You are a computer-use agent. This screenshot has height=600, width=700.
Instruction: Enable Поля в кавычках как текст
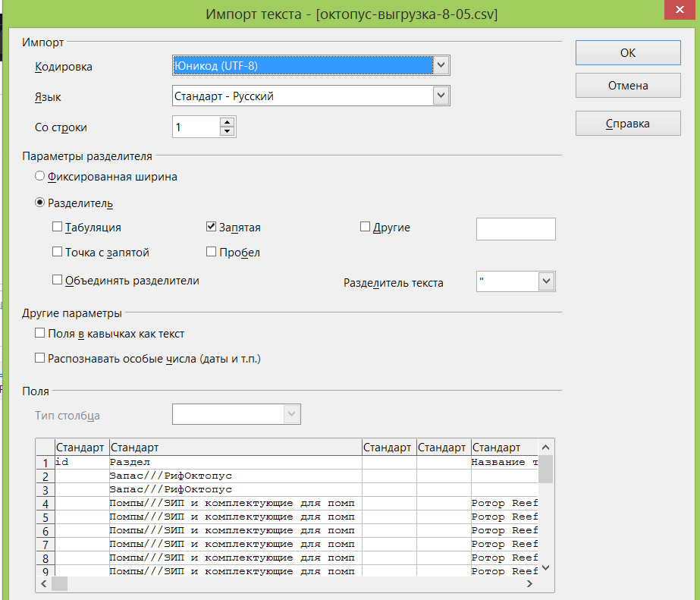pyautogui.click(x=39, y=333)
